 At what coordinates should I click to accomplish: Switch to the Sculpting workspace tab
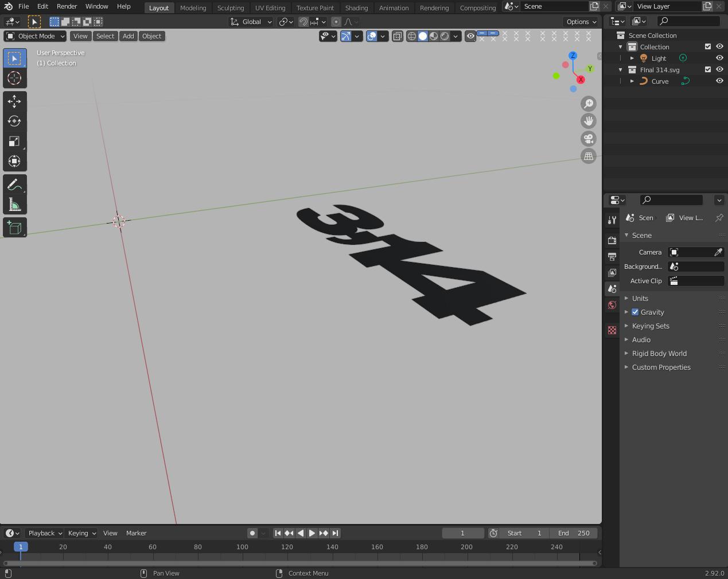[x=230, y=8]
